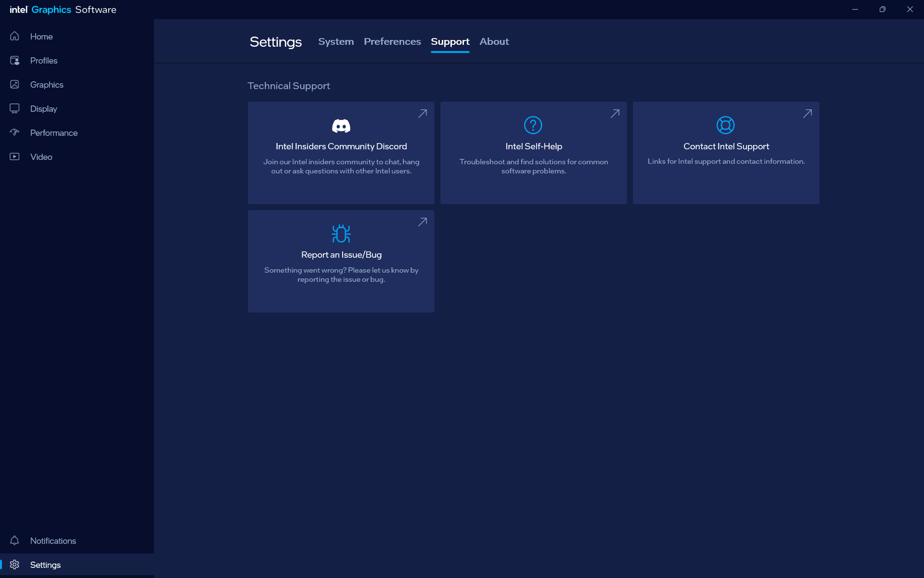
Task: Click the Graphics icon in sidebar
Action: 14,84
